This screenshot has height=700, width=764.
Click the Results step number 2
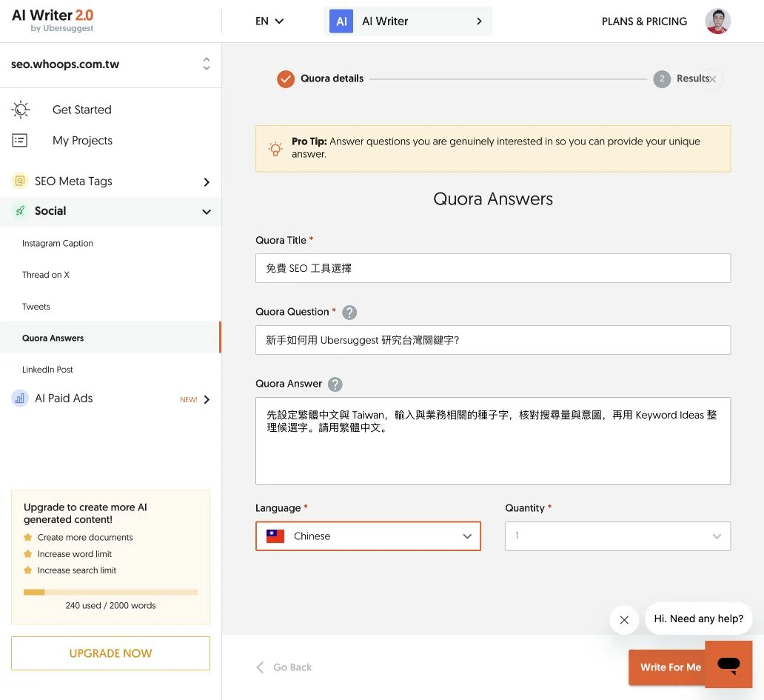[x=662, y=79]
